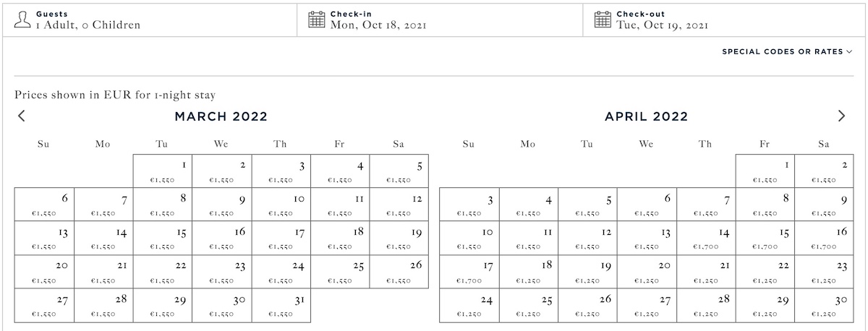
Task: Go to previous month with left arrow
Action: tap(22, 116)
